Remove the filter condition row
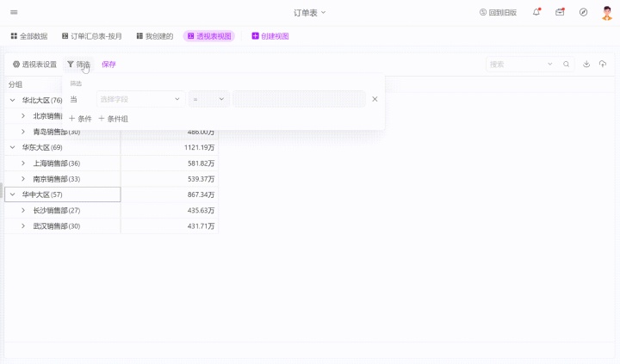 375,99
